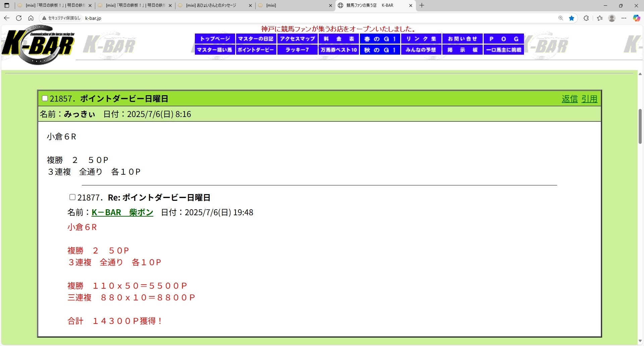Open the browser extensions icon
Viewport: 644px width, 346px height.
[x=586, y=18]
